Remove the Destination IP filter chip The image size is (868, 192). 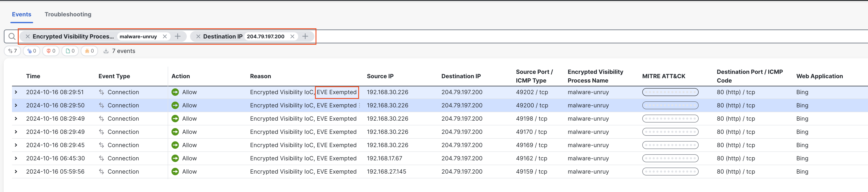pyautogui.click(x=198, y=36)
